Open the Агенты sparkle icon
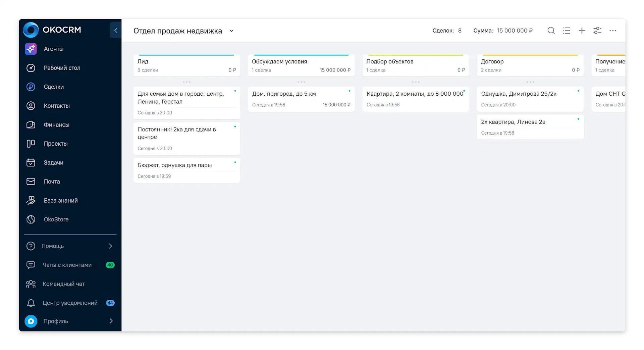This screenshot has width=644, height=350. (x=31, y=49)
